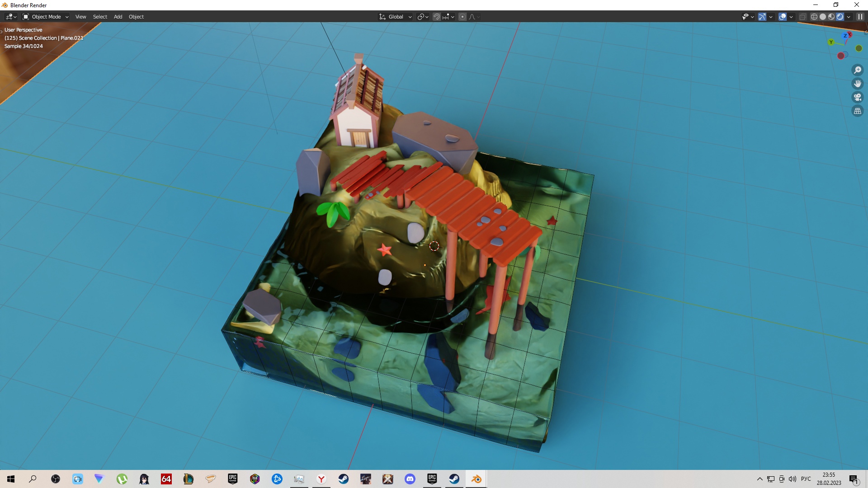Open Discord from the taskbar
The width and height of the screenshot is (868, 488).
pyautogui.click(x=410, y=479)
